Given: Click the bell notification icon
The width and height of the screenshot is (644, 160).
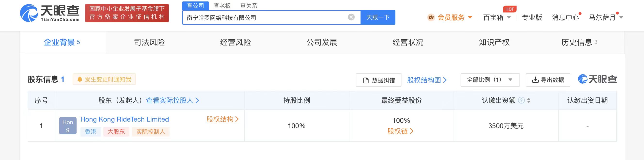Looking at the screenshot, I should 80,80.
